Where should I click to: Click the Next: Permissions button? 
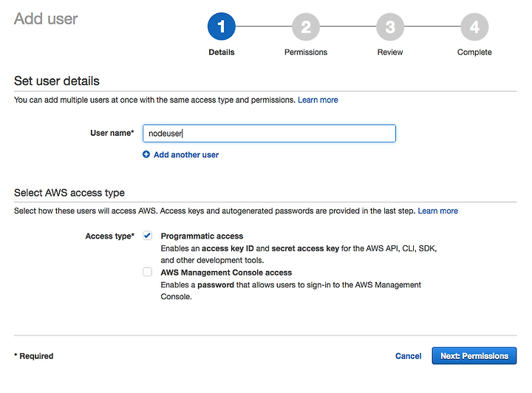[474, 356]
